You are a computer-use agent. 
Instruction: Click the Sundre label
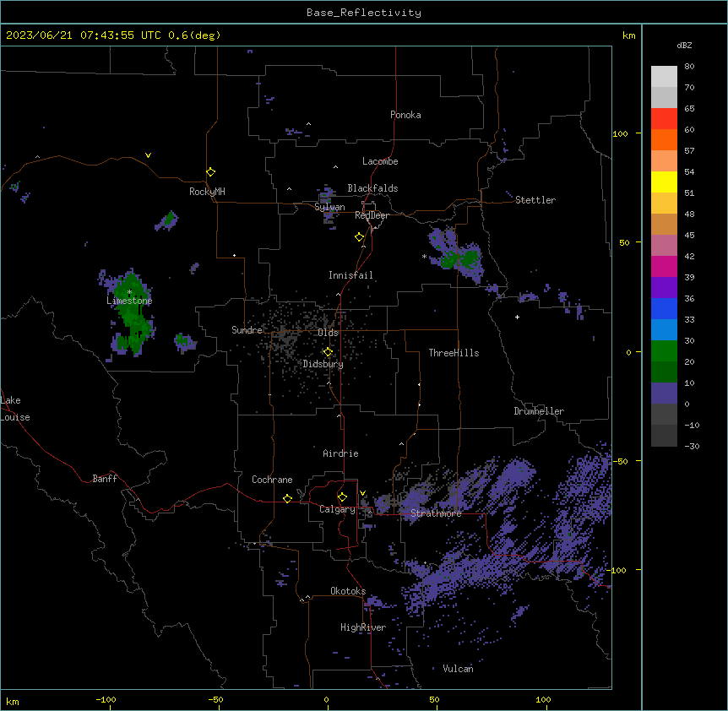247,330
